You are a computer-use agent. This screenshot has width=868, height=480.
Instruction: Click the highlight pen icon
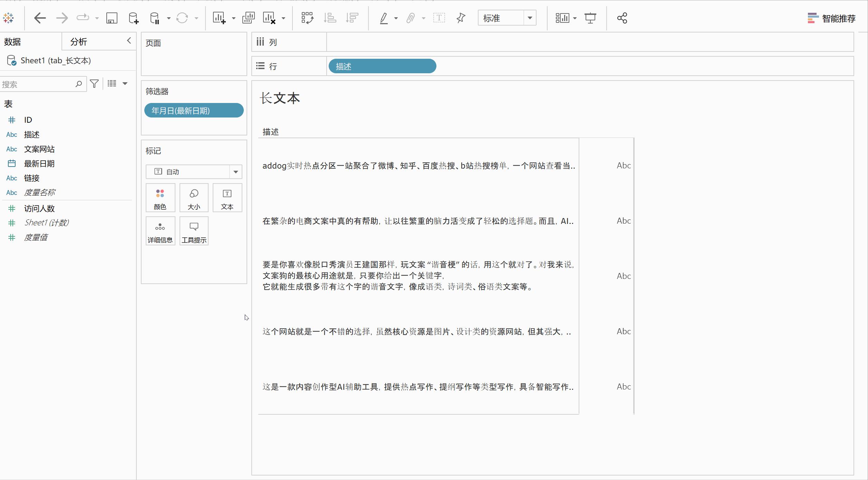(384, 18)
